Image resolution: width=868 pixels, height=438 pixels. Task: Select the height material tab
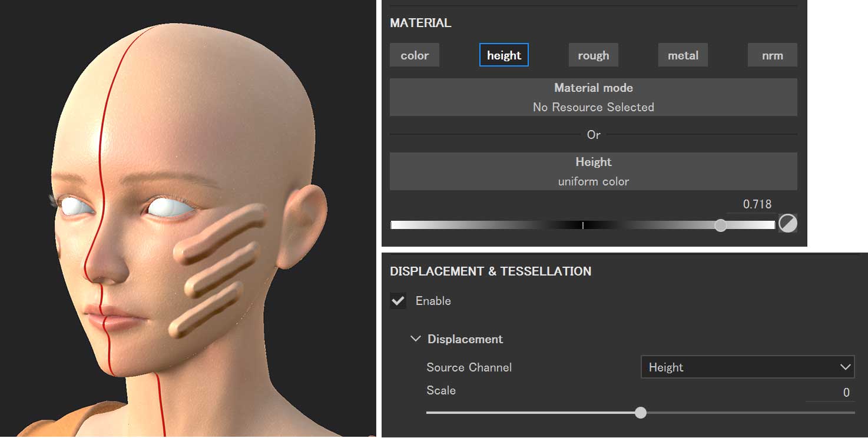[x=503, y=55]
